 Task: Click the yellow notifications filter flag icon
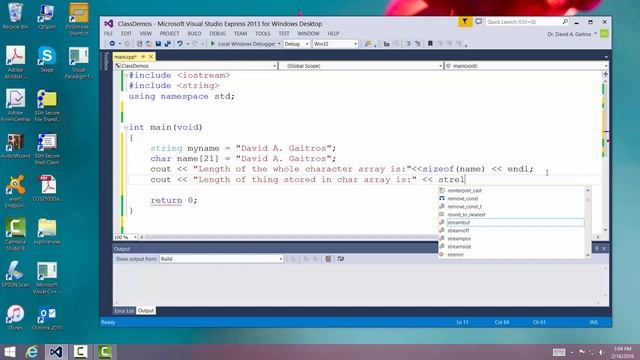(x=465, y=22)
